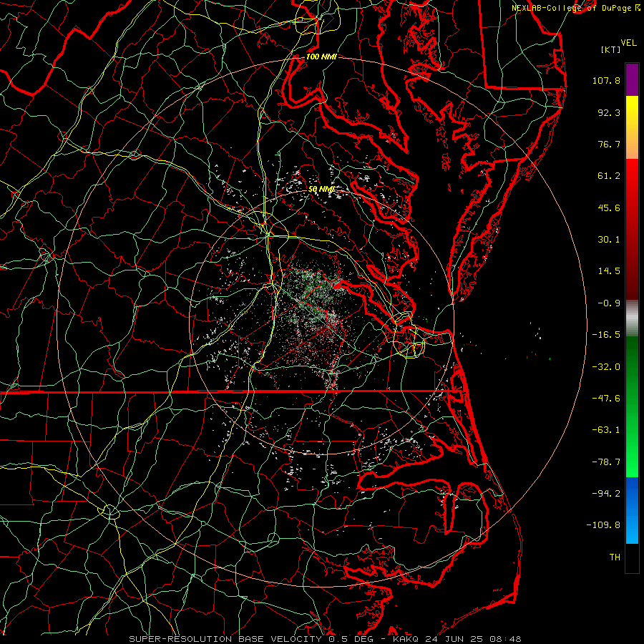Image resolution: width=644 pixels, height=644 pixels.
Task: Click the TH legend label
Action: (615, 557)
